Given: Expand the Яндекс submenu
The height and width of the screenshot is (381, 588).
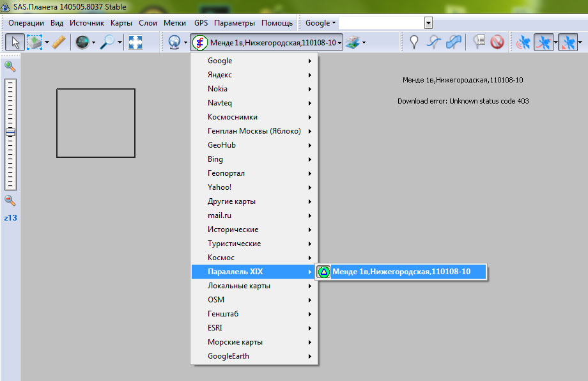Looking at the screenshot, I should [254, 75].
